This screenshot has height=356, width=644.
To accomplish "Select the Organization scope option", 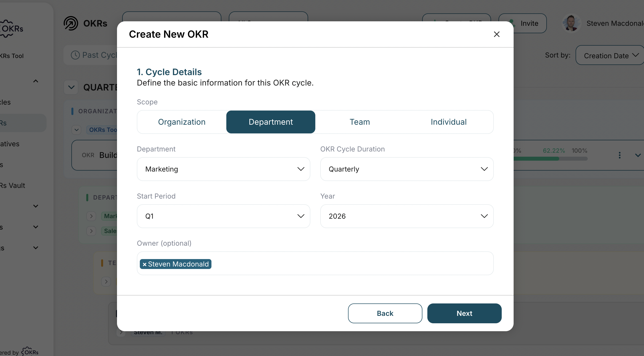I will 181,122.
